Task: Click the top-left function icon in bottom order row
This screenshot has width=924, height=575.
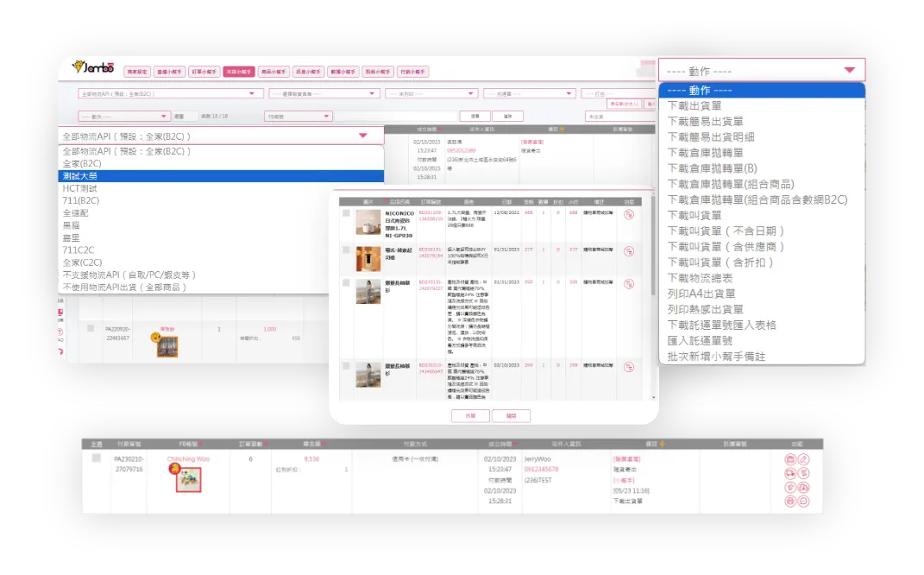Action: 789,459
